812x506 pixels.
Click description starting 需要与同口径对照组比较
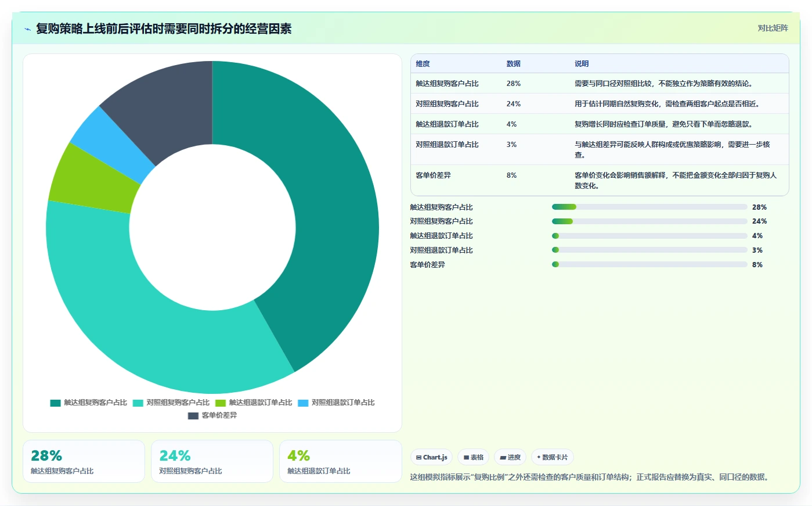click(x=665, y=84)
